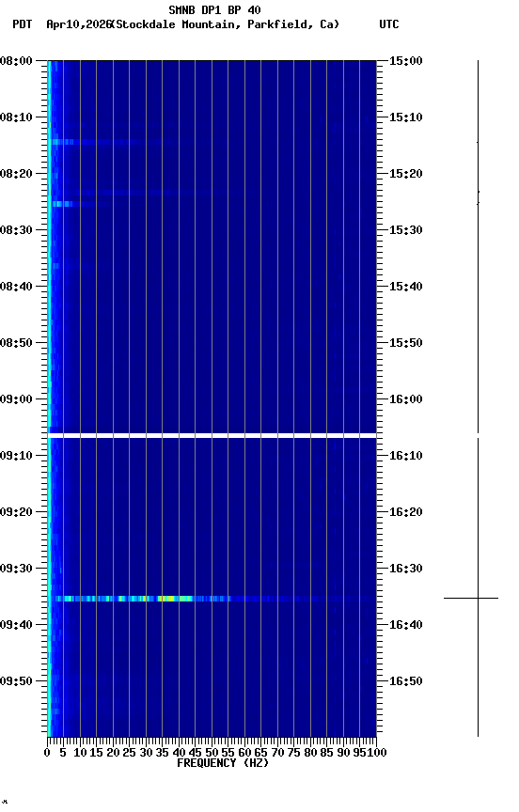Click the 16:50 UTC time label

(x=406, y=681)
